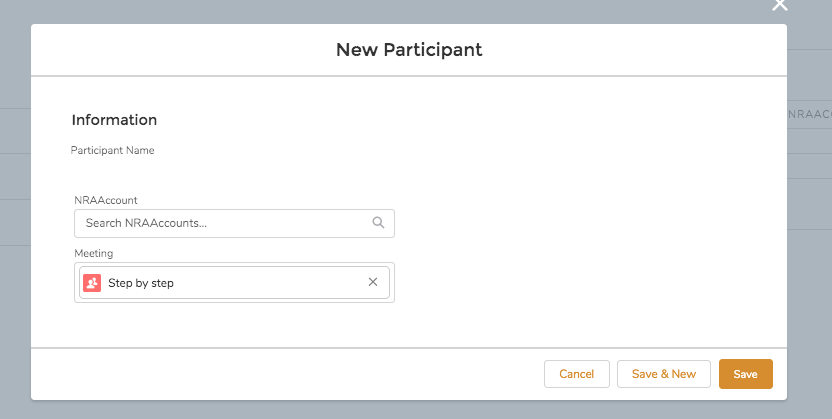Image resolution: width=832 pixels, height=419 pixels.
Task: Cancel the new participant form
Action: click(x=576, y=374)
